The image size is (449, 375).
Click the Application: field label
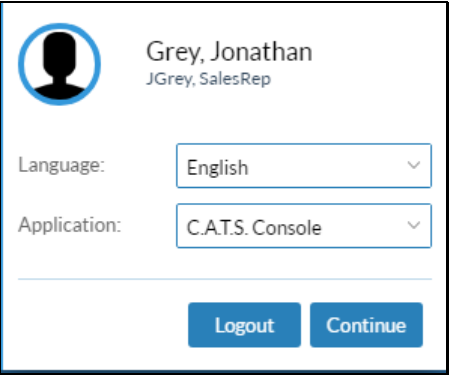click(x=70, y=225)
